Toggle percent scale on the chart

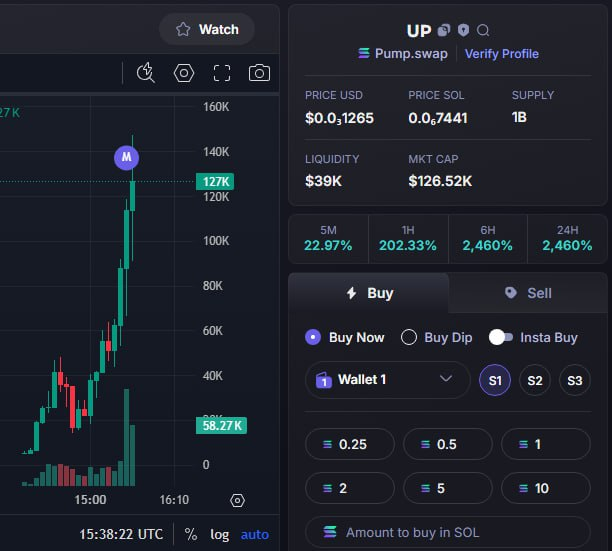tap(191, 534)
